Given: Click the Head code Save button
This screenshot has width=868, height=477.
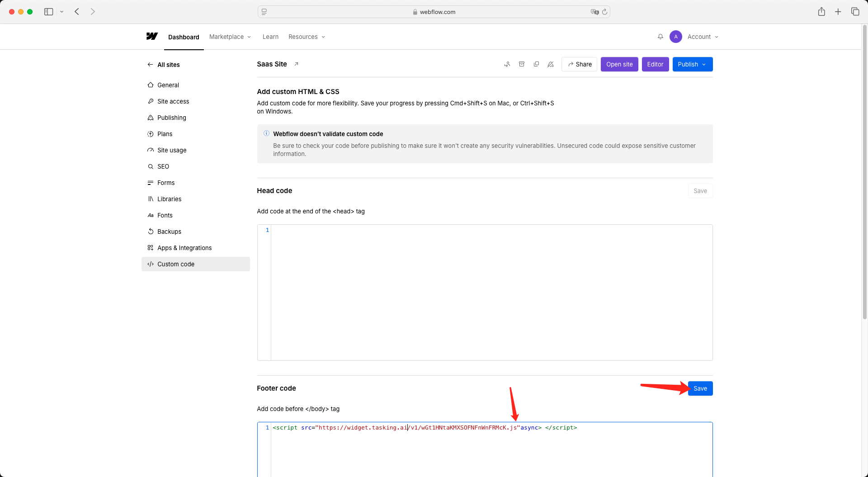Looking at the screenshot, I should coord(700,191).
